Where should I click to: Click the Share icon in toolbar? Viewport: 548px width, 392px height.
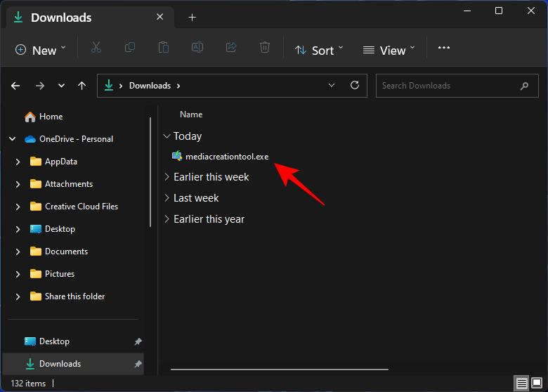click(231, 48)
